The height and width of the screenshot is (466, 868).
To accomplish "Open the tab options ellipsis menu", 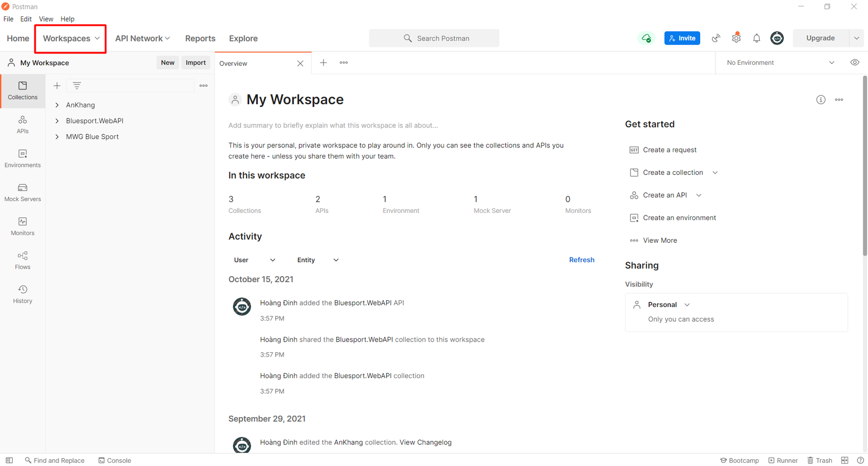I will coord(344,63).
